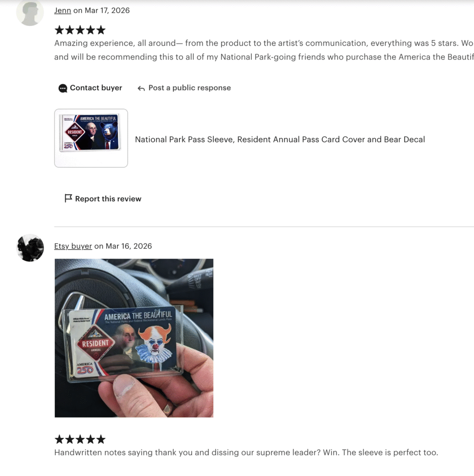This screenshot has height=476, width=474.
Task: Click the Handwritten notes review text
Action: 246,452
